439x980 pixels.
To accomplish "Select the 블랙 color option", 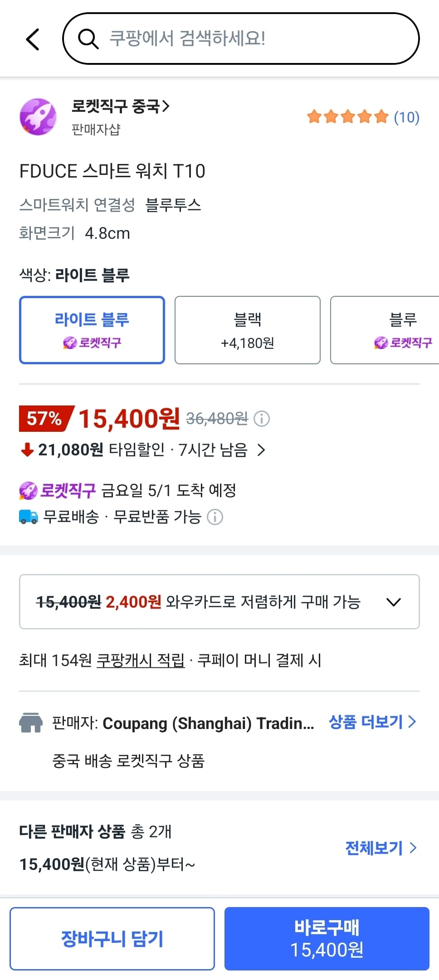I will pos(247,330).
